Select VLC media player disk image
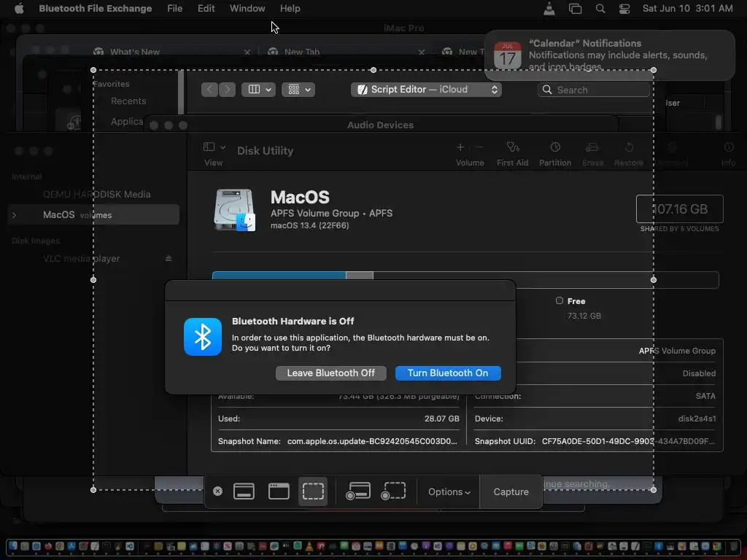The height and width of the screenshot is (560, 747). [82, 259]
